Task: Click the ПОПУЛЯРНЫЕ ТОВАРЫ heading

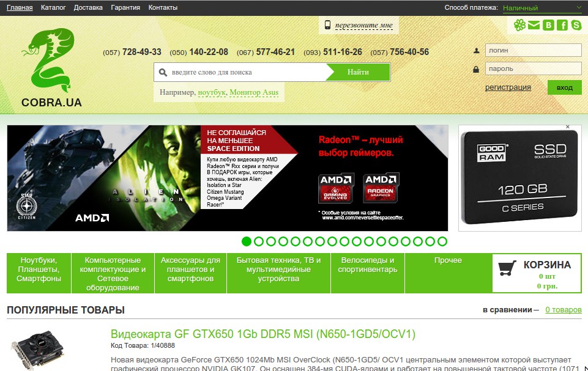Action: pyautogui.click(x=65, y=310)
